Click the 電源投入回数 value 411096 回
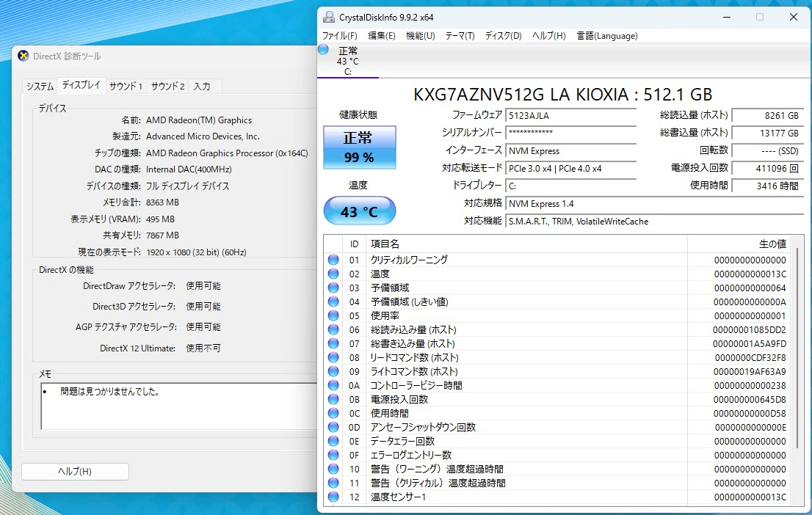Image resolution: width=812 pixels, height=515 pixels. click(x=768, y=168)
